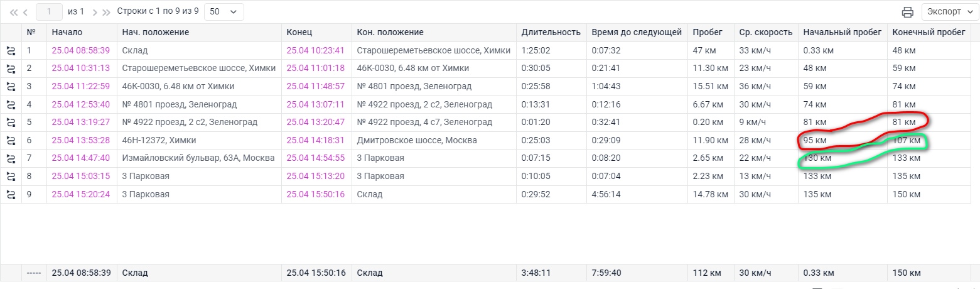Image resolution: width=980 pixels, height=289 pixels.
Task: Click the route icon in row 6
Action: [11, 141]
